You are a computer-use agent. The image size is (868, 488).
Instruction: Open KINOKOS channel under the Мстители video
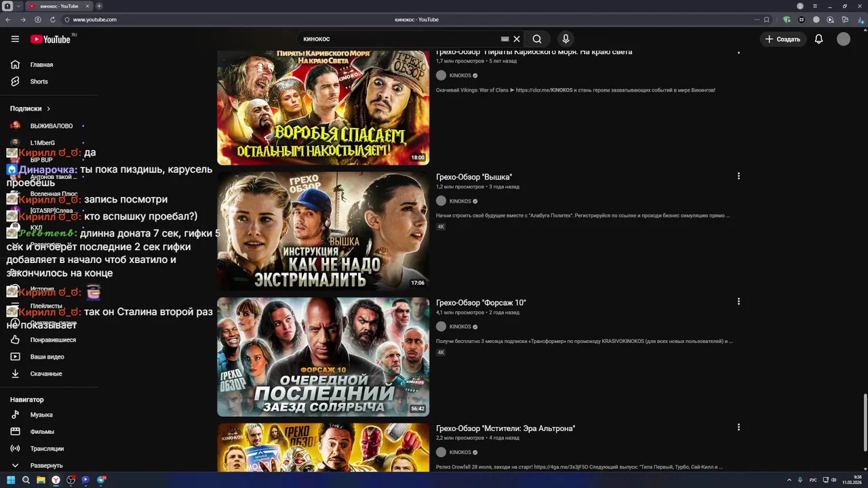[460, 452]
